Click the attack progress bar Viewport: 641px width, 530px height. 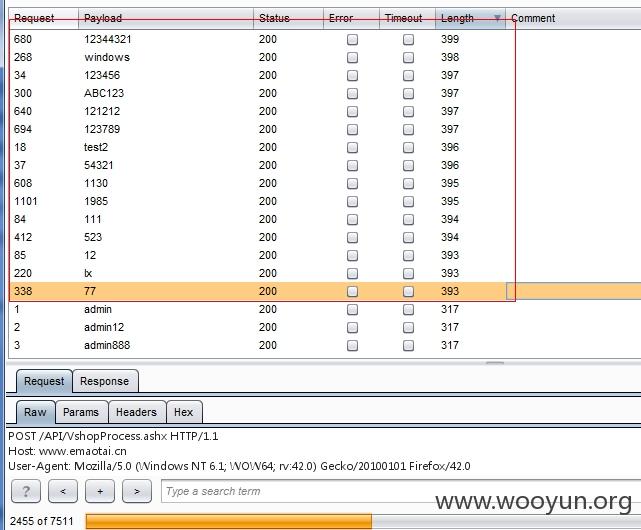pyautogui.click(x=363, y=521)
